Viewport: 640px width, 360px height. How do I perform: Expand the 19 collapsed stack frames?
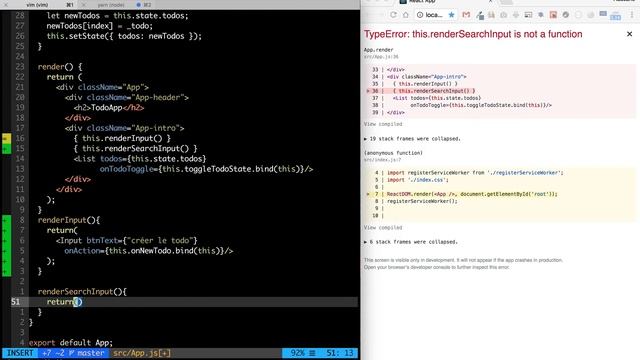[x=412, y=139]
